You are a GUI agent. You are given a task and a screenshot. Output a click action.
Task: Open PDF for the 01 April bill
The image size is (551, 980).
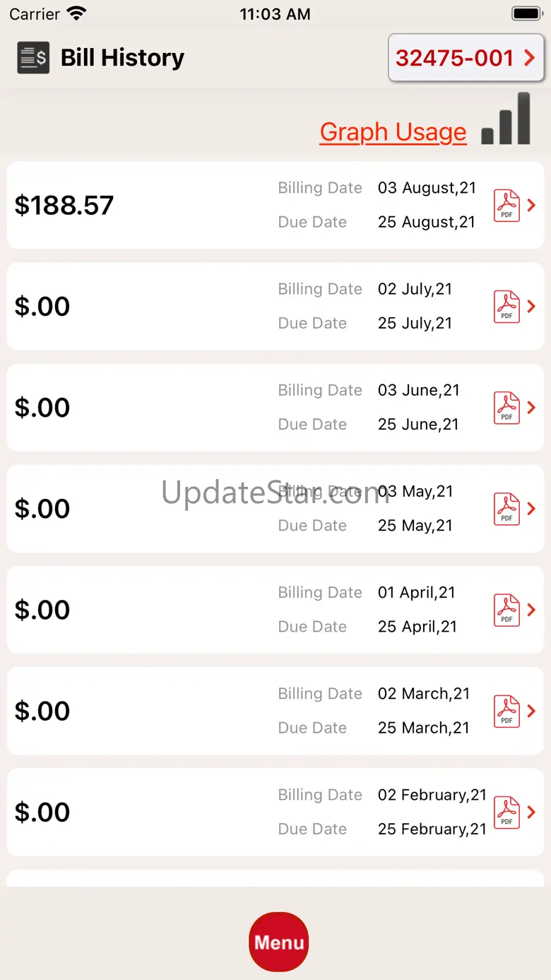[x=506, y=610]
